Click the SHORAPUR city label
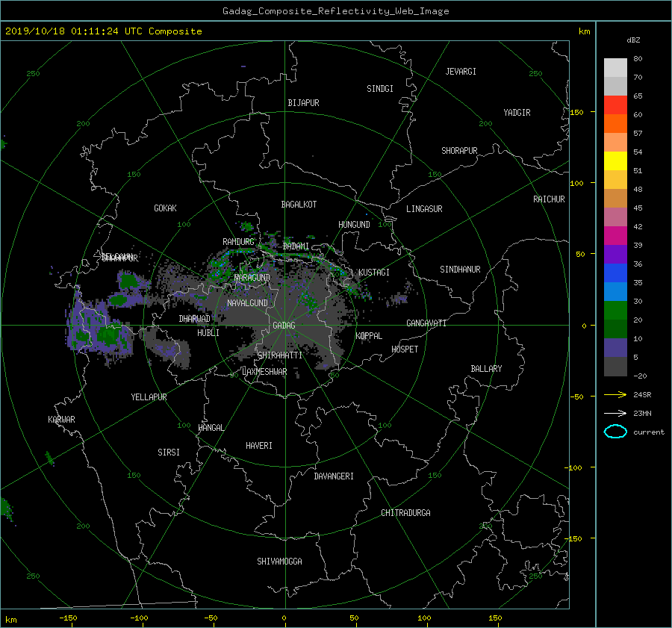This screenshot has height=628, width=672. tap(459, 151)
